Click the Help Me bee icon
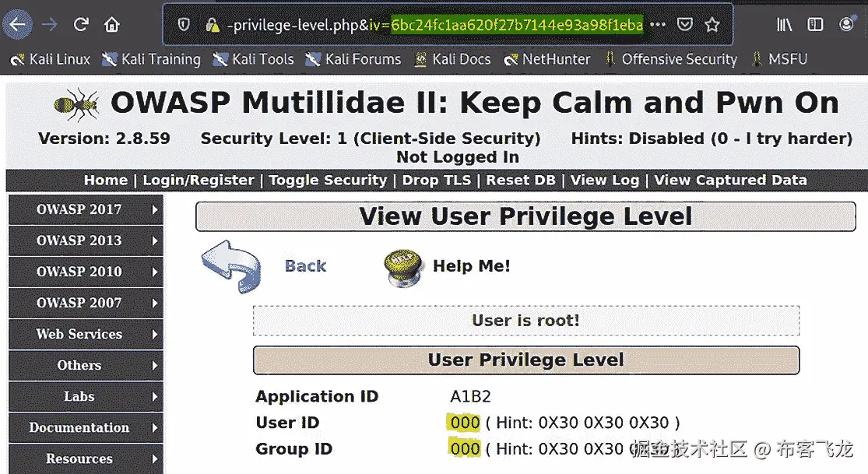The height and width of the screenshot is (474, 868). pyautogui.click(x=402, y=265)
